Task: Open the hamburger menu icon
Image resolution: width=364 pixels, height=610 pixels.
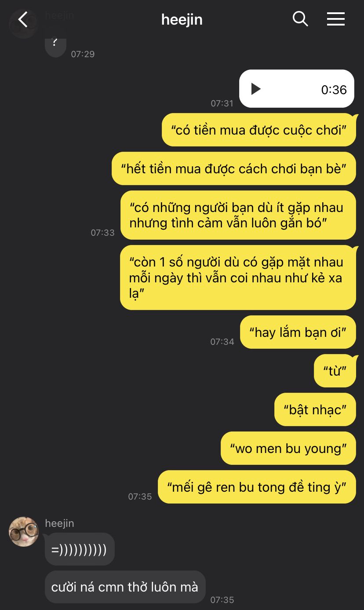Action: click(335, 19)
